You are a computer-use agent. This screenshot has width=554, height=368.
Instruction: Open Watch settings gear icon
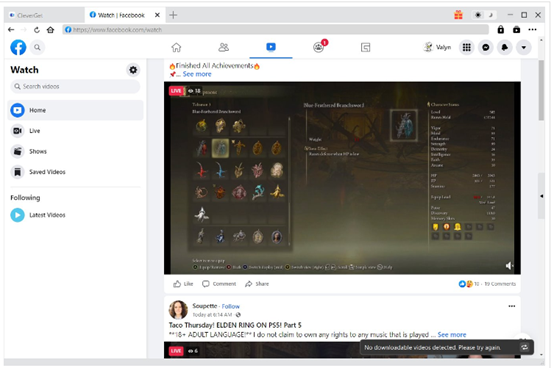pos(133,70)
